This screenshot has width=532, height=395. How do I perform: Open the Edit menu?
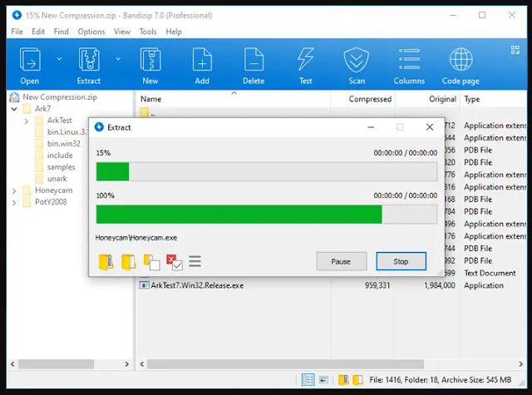(x=38, y=32)
